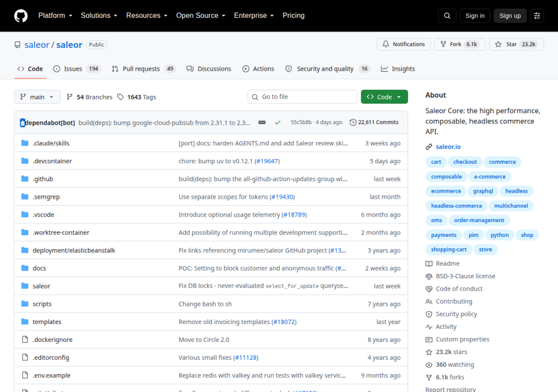Star the saleor repository
Screen dimensions: 558x392
517,44
